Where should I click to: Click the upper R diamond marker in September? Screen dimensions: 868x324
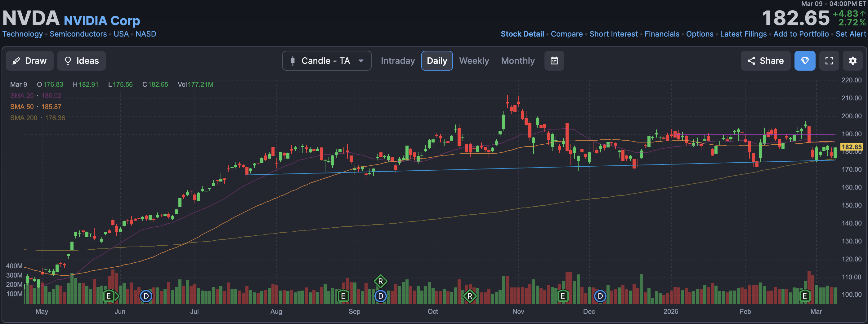coord(380,281)
